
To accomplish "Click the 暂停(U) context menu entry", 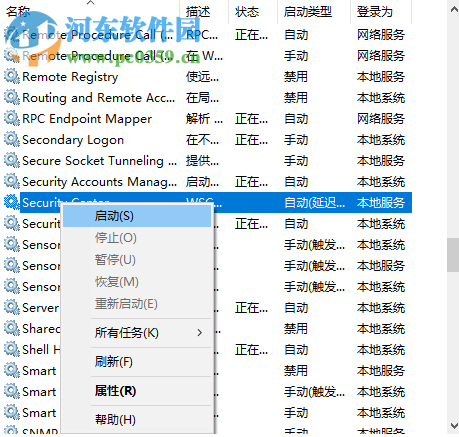I will [x=137, y=260].
